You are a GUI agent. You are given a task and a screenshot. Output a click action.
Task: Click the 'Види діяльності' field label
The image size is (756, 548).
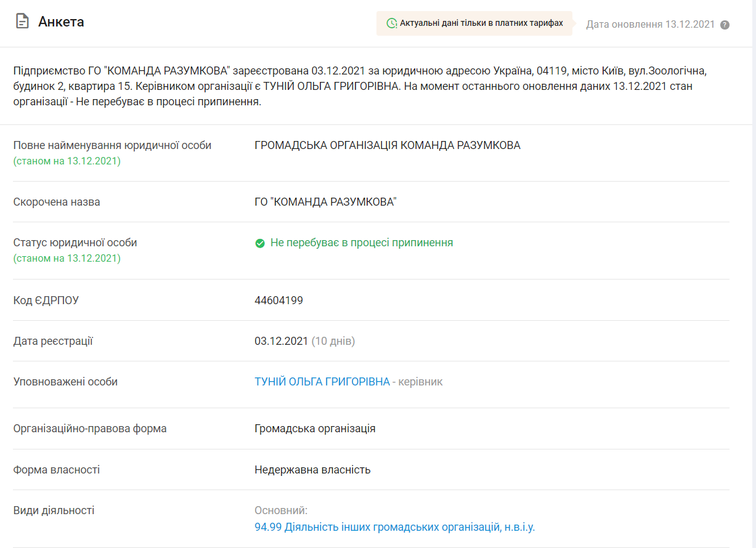[x=54, y=510]
